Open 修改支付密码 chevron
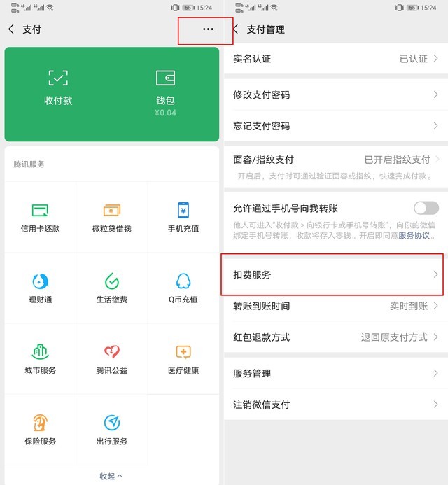448x485 pixels. click(x=435, y=94)
